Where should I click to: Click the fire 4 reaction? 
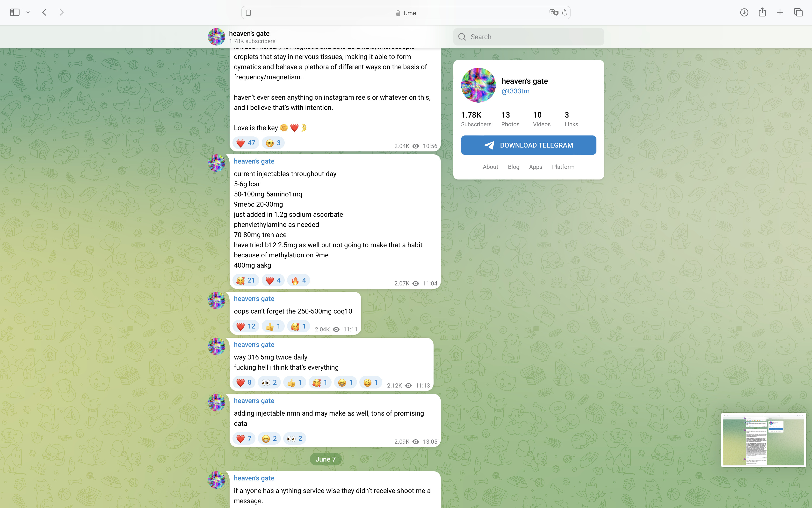[x=299, y=281]
